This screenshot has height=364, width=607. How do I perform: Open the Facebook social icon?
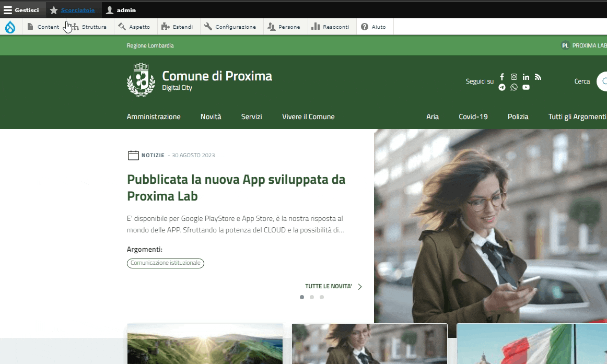[x=502, y=77]
